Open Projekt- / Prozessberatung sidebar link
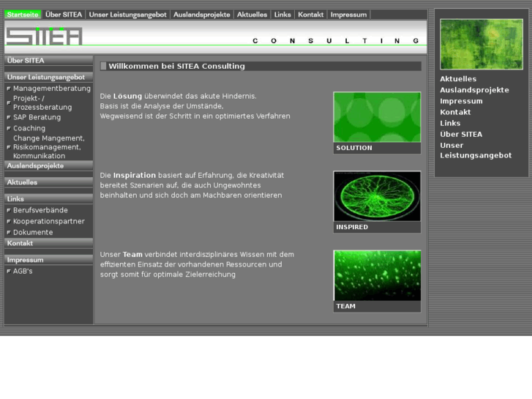The width and height of the screenshot is (532, 399). pos(42,103)
